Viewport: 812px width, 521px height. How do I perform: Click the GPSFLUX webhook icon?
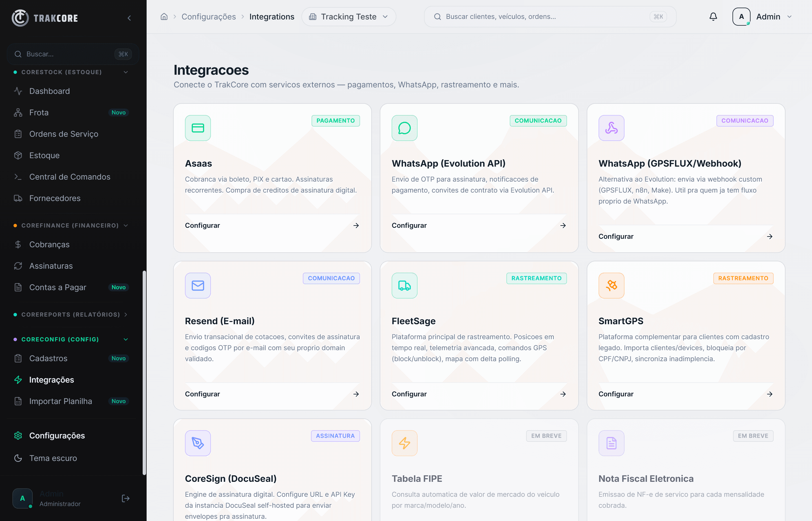(611, 128)
